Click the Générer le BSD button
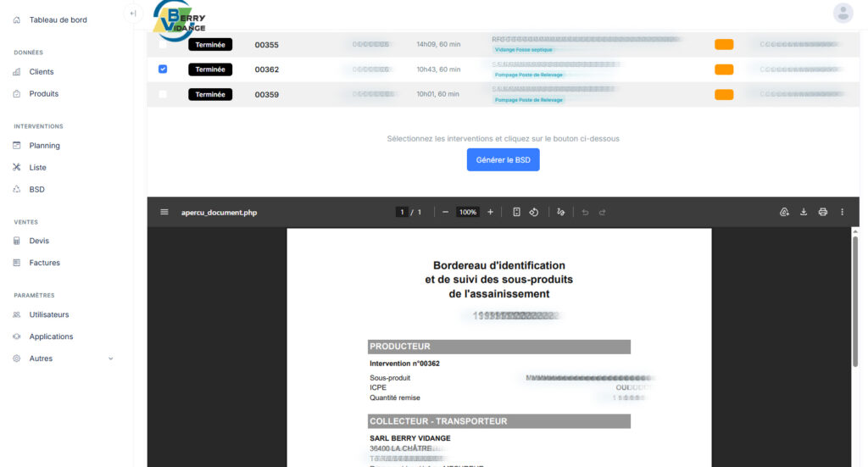The width and height of the screenshot is (868, 467). click(503, 159)
